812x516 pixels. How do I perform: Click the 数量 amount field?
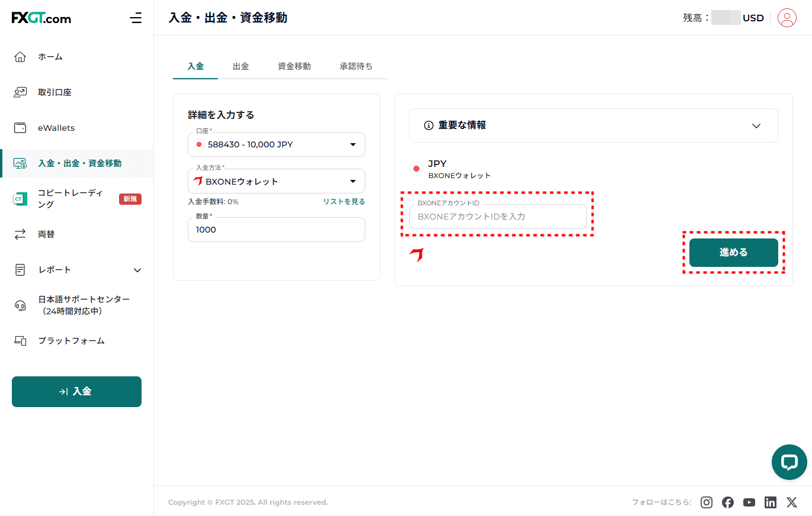point(277,230)
